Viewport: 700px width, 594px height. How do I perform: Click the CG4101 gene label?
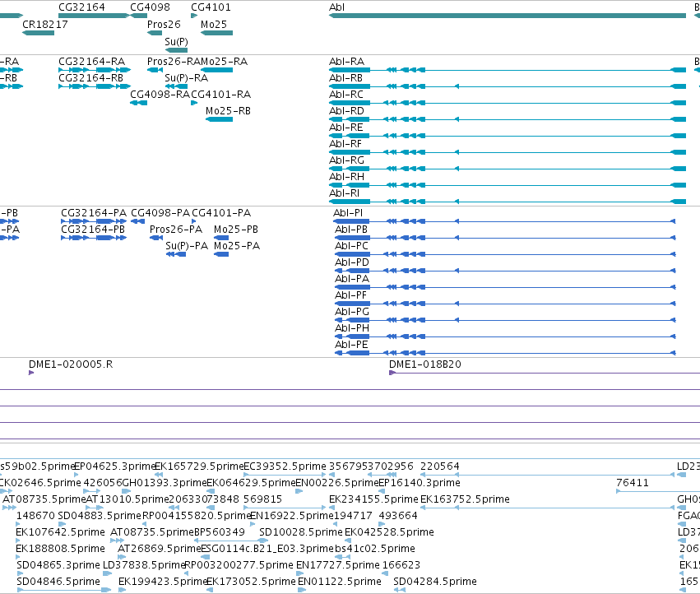tap(211, 7)
